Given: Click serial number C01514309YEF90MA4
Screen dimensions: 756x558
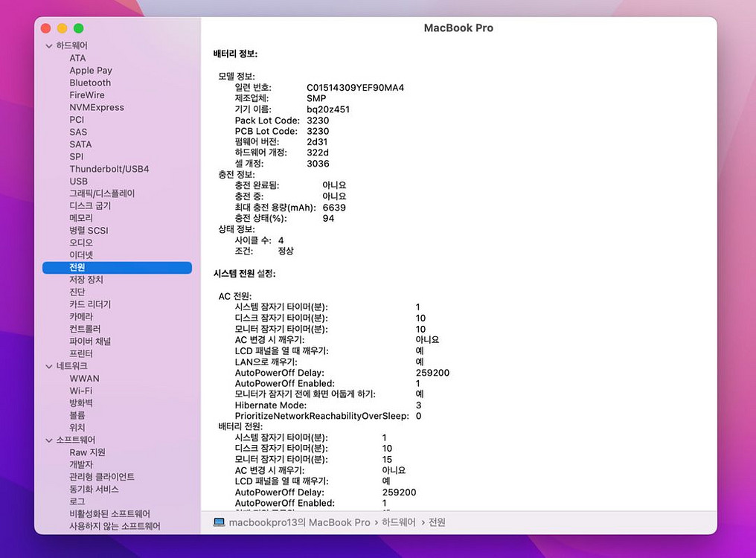Looking at the screenshot, I should coord(356,88).
